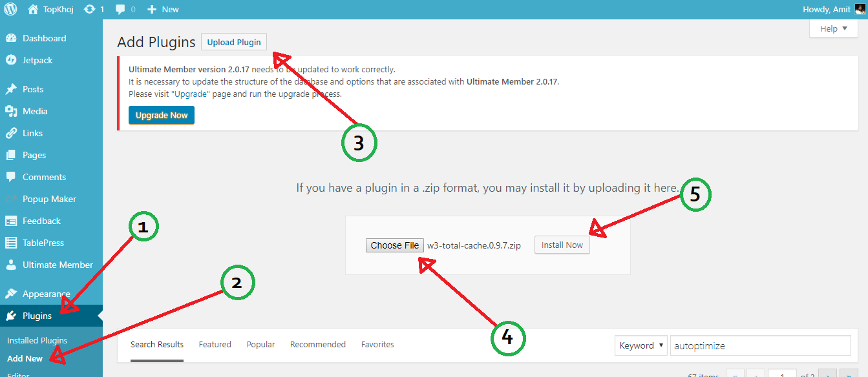Viewport: 868px width, 377px height.
Task: Open the Keyword search type dropdown
Action: 640,345
